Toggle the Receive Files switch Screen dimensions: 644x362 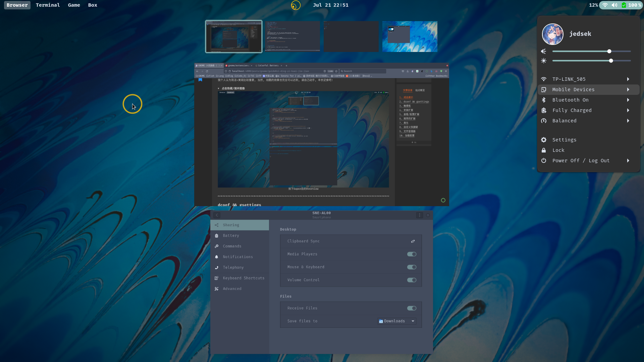pos(412,308)
